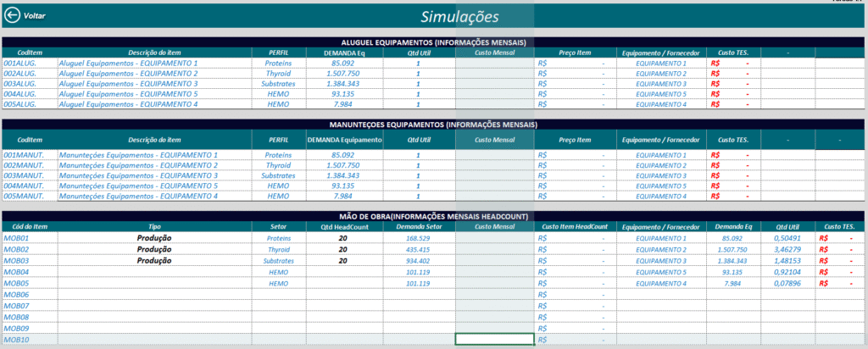
Task: Select item code 003MANUT.
Action: click(24, 175)
